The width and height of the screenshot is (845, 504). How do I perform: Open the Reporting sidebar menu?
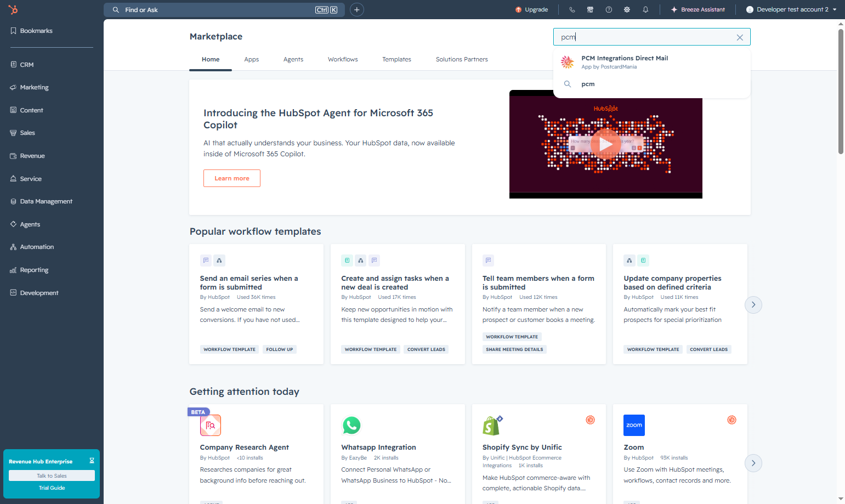[x=29, y=270]
